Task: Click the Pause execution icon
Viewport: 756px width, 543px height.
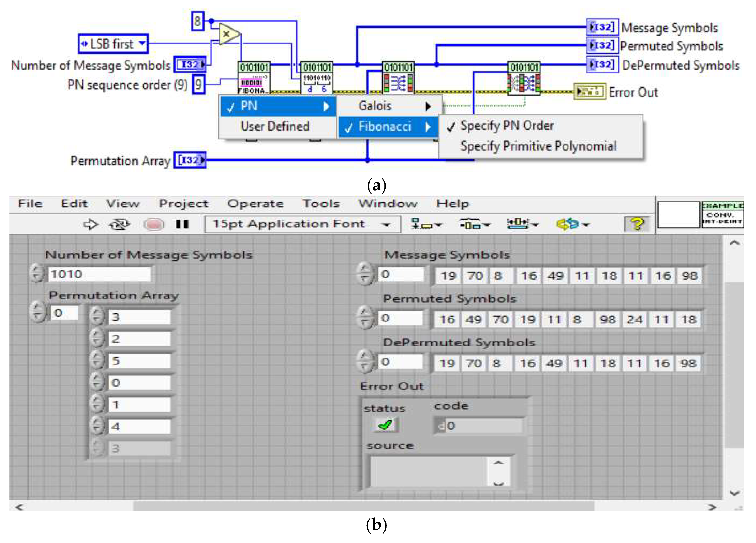Action: pos(182,224)
